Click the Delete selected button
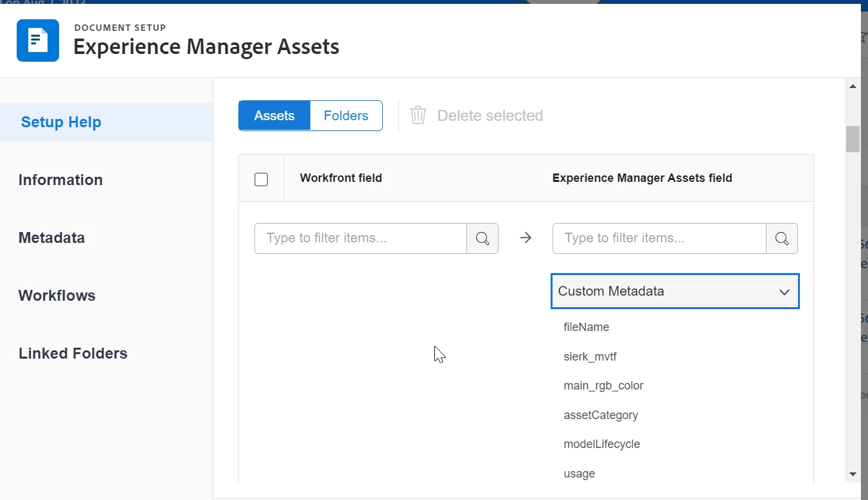This screenshot has height=500, width=868. point(477,116)
